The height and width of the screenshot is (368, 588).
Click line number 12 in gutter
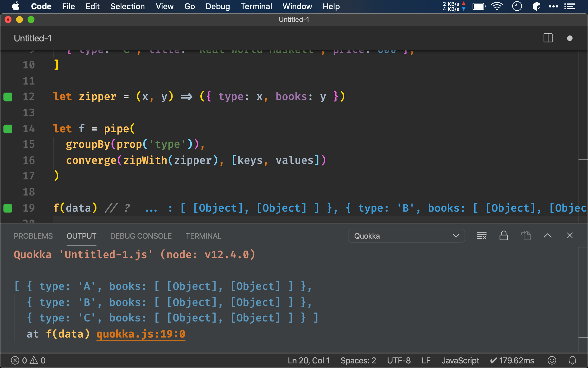(x=29, y=97)
